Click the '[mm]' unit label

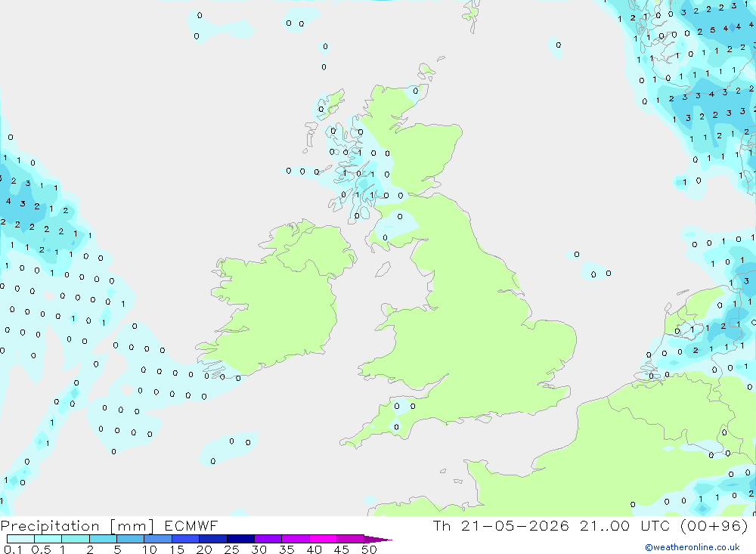[132, 526]
